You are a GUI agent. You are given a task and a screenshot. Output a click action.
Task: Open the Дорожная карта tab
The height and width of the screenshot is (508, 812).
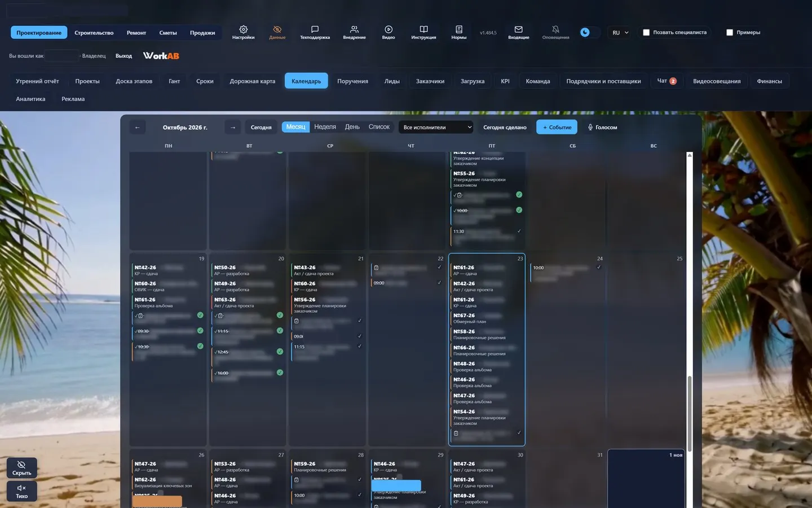(252, 81)
